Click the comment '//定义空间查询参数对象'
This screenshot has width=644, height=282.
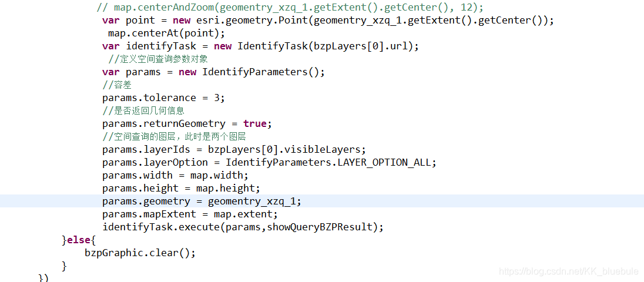pos(157,59)
